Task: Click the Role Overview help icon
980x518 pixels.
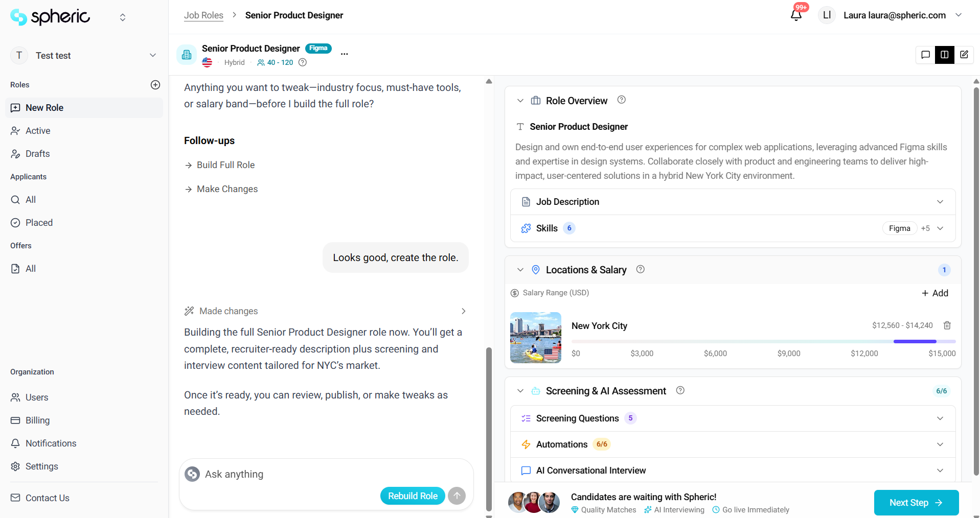Action: (x=621, y=100)
